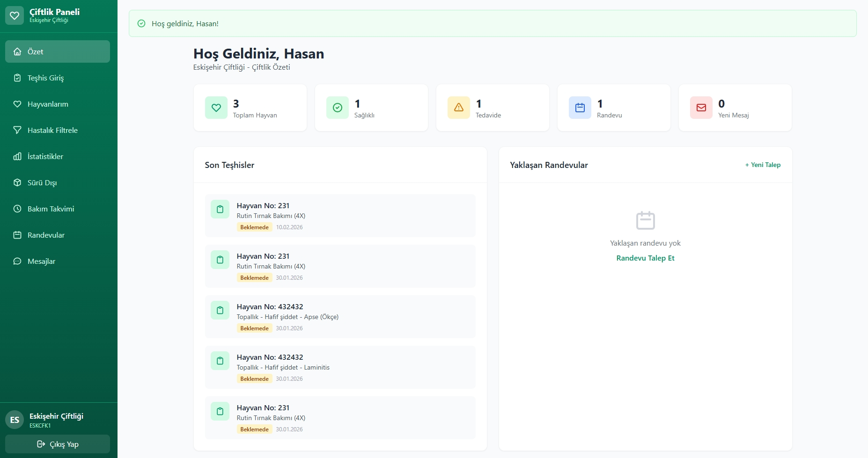Open Hastalık Filtrele via its filter icon
This screenshot has width=868, height=458.
pos(17,130)
